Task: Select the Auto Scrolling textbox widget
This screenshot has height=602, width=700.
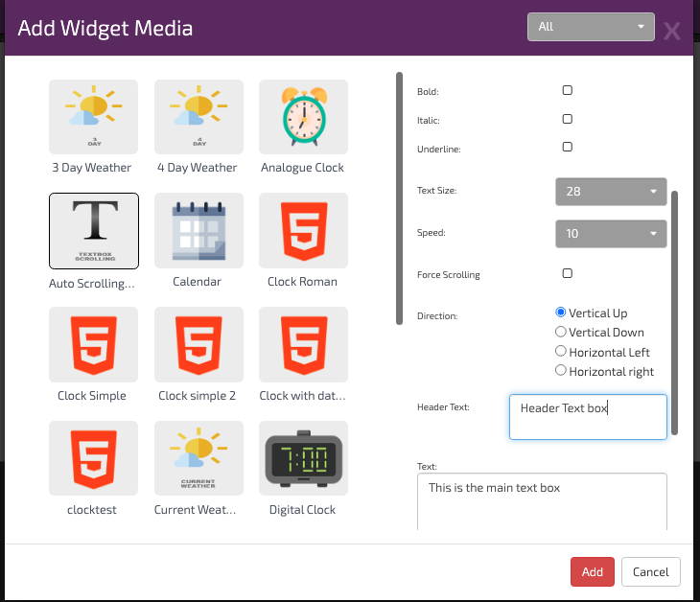Action: point(93,231)
